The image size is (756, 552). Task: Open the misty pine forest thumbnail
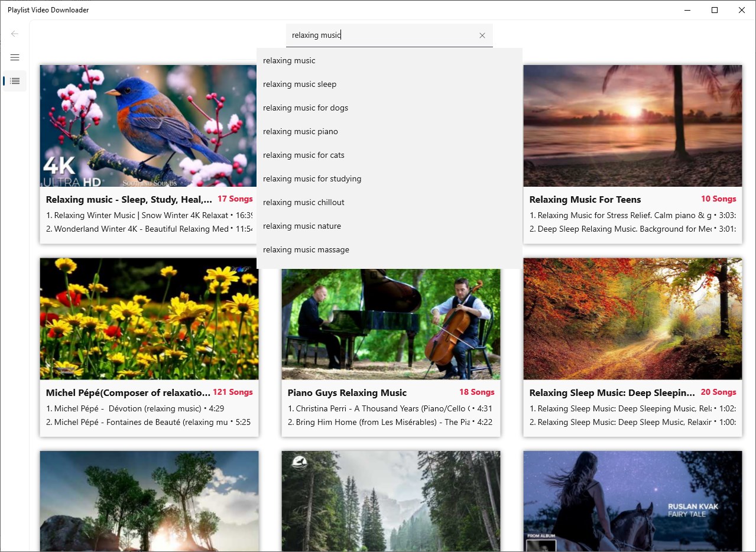(x=391, y=501)
